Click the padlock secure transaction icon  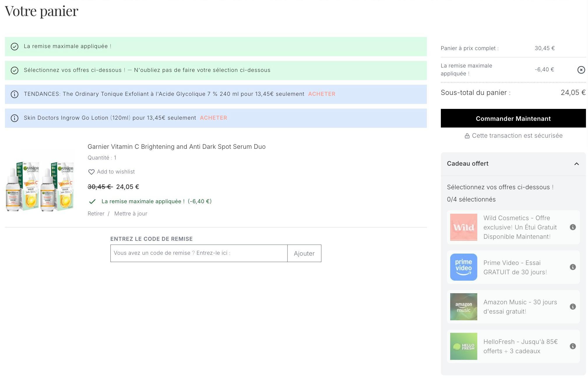click(x=467, y=136)
